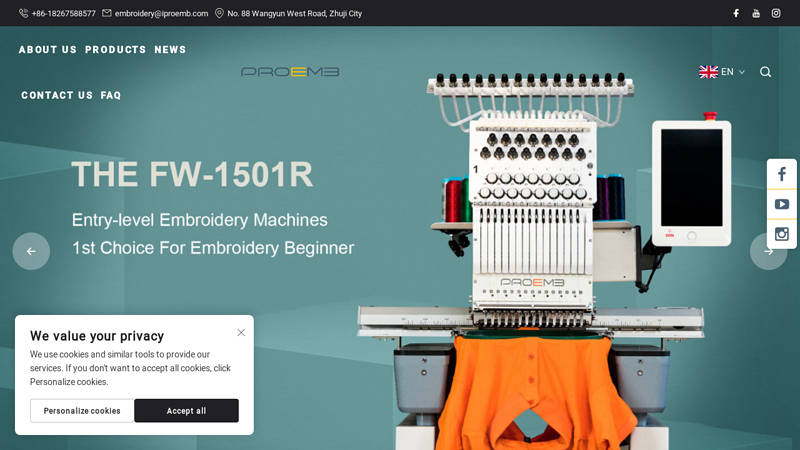
Task: Click the location pin icon
Action: click(219, 13)
